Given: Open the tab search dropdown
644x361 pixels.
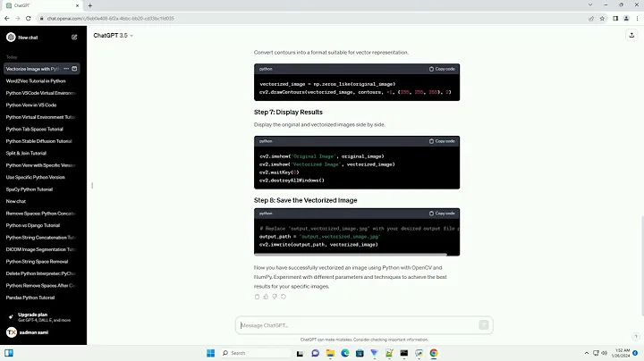Looking at the screenshot, I should [590, 5].
